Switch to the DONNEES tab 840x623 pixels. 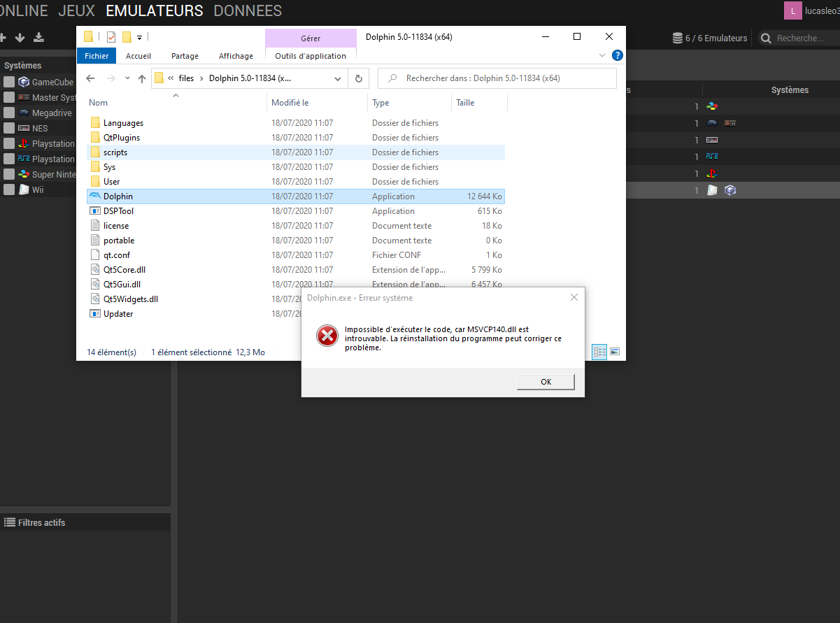pyautogui.click(x=248, y=10)
